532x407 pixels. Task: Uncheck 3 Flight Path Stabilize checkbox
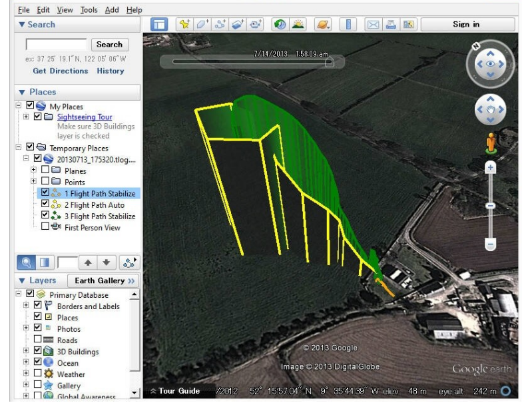pos(45,214)
